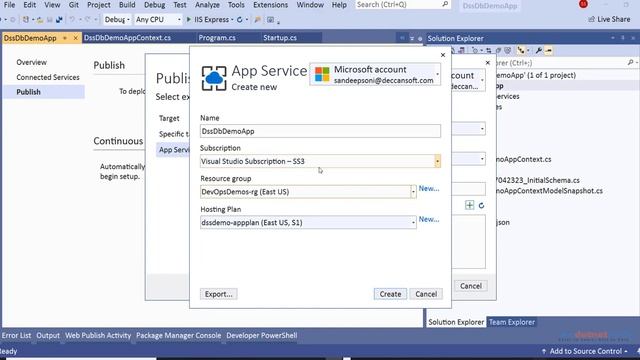Click Cancel in the Publish dialog behind
This screenshot has width=640, height=360.
471,286
